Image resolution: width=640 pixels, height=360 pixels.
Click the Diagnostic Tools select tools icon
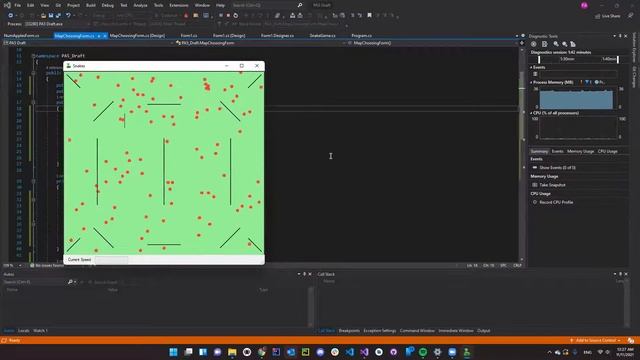(544, 44)
